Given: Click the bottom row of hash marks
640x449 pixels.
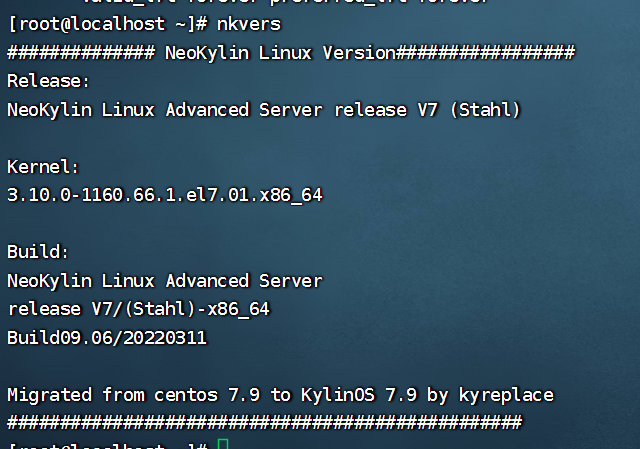Looking at the screenshot, I should tap(264, 423).
